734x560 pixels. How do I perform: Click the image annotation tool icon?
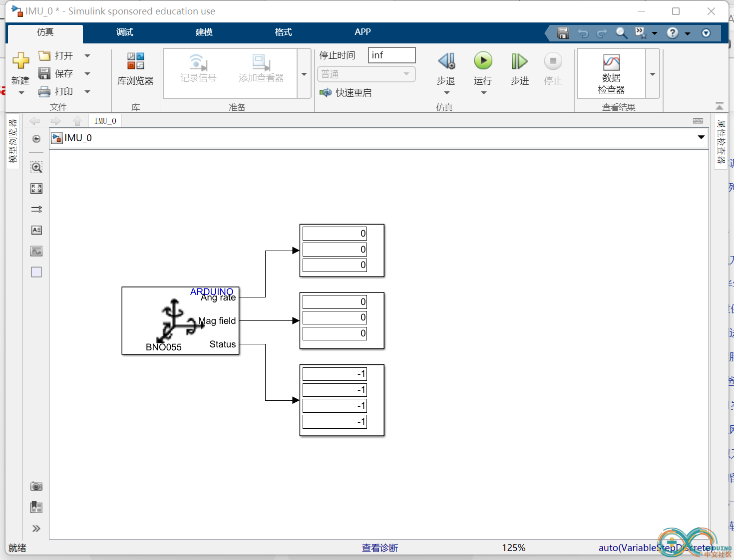(36, 251)
